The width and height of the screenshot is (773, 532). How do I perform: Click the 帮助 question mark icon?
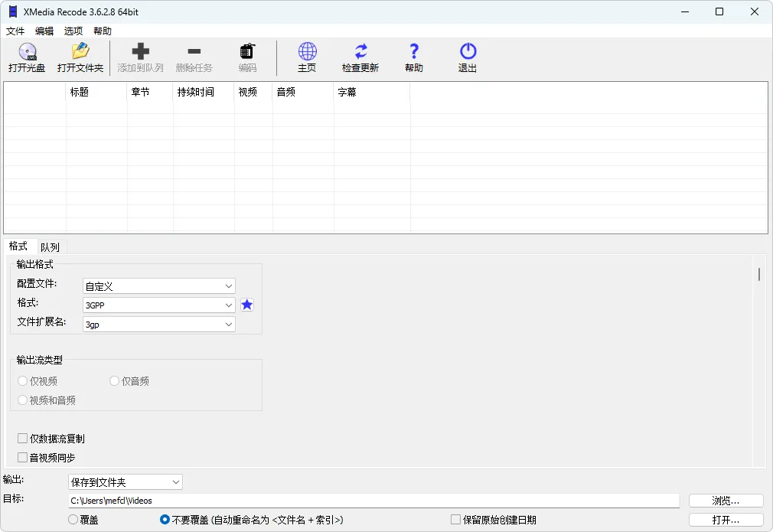414,51
